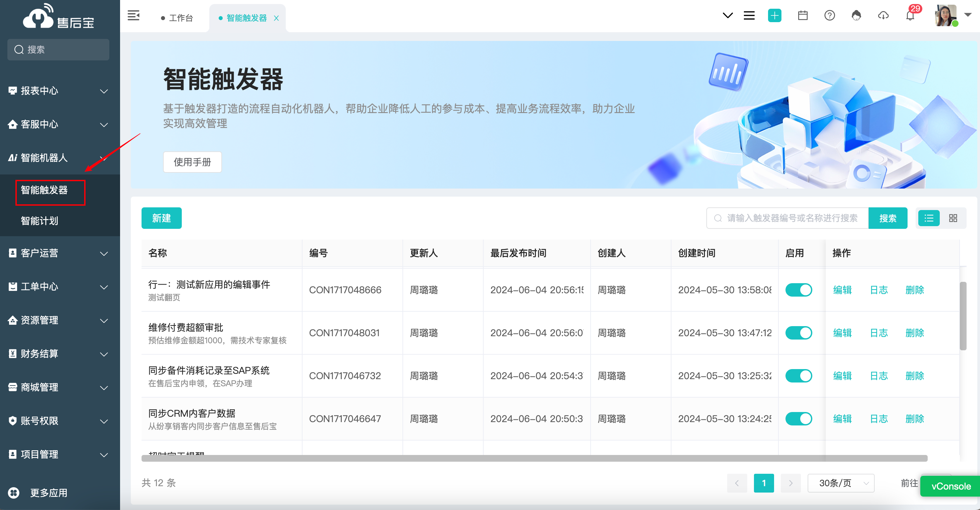Expand the 客户运营 chevron
980x510 pixels.
tap(104, 254)
